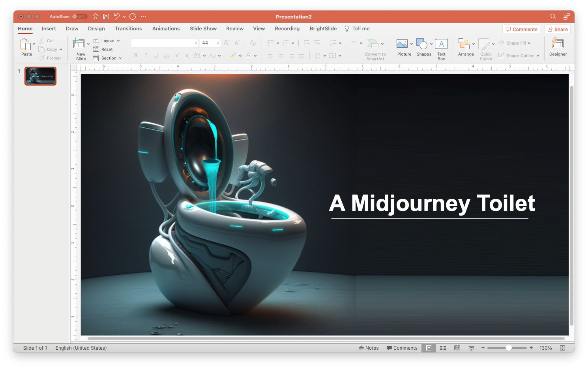This screenshot has width=588, height=369.
Task: Open the Slide Show tab
Action: click(203, 28)
